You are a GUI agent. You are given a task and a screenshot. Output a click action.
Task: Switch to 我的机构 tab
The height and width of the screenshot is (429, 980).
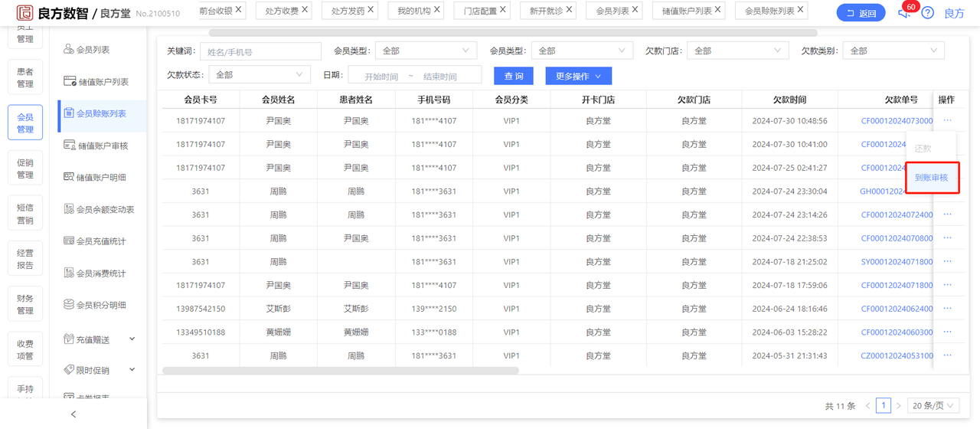pos(414,11)
